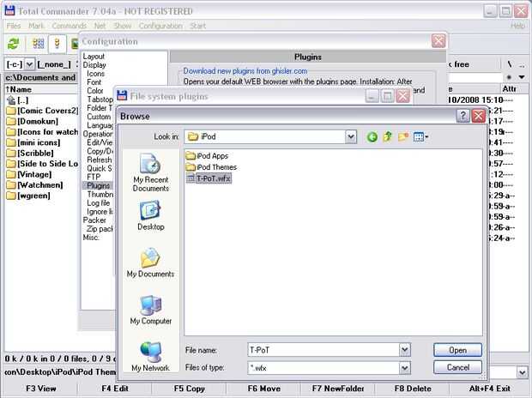
Task: Open the [wgreen] folder
Action: coord(28,196)
